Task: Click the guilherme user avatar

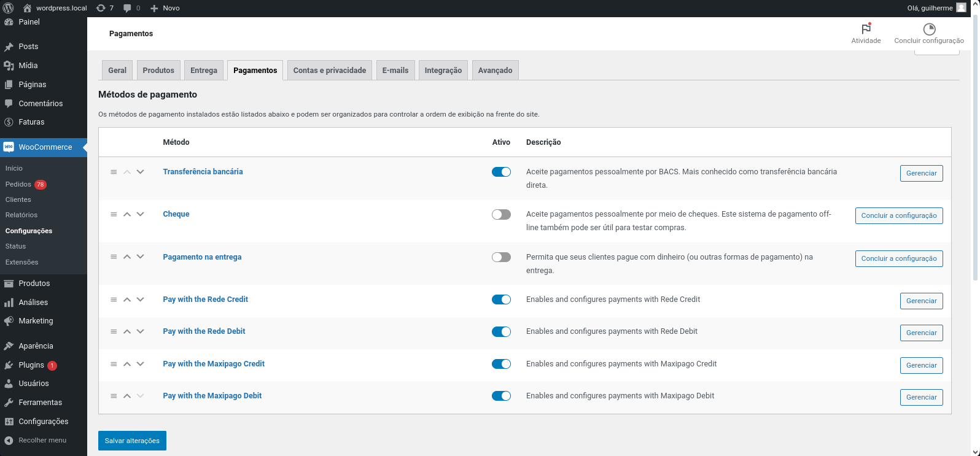Action: coord(961,8)
